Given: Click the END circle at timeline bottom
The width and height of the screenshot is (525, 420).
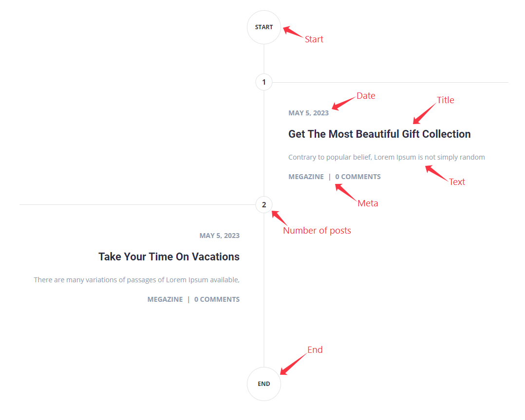Looking at the screenshot, I should (263, 383).
